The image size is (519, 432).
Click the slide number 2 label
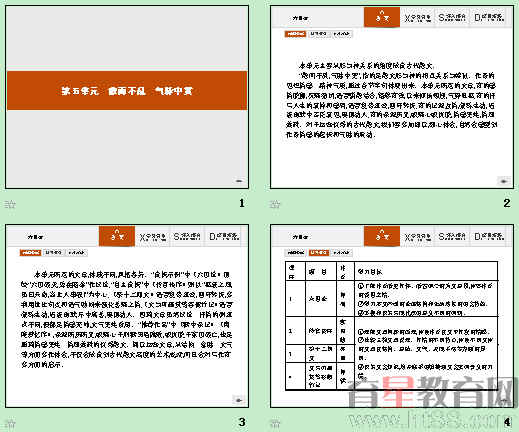coord(507,203)
